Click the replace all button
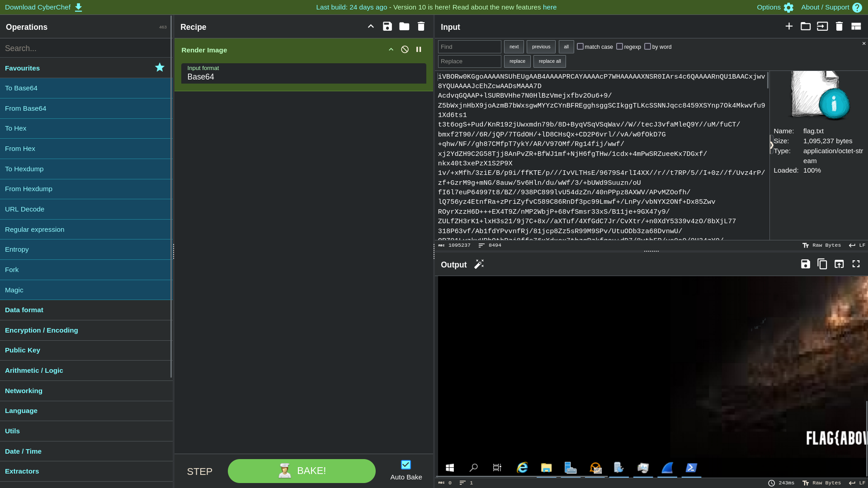The image size is (868, 488). tap(549, 61)
